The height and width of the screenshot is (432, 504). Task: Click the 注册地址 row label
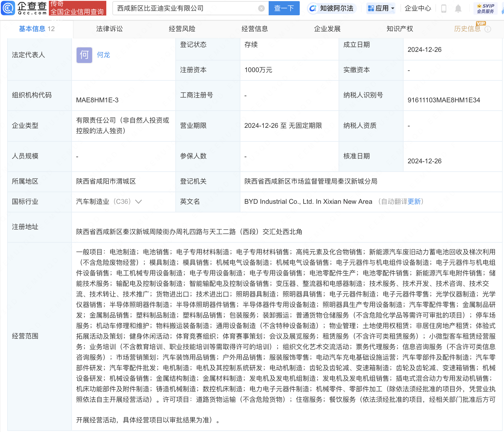[x=25, y=227]
